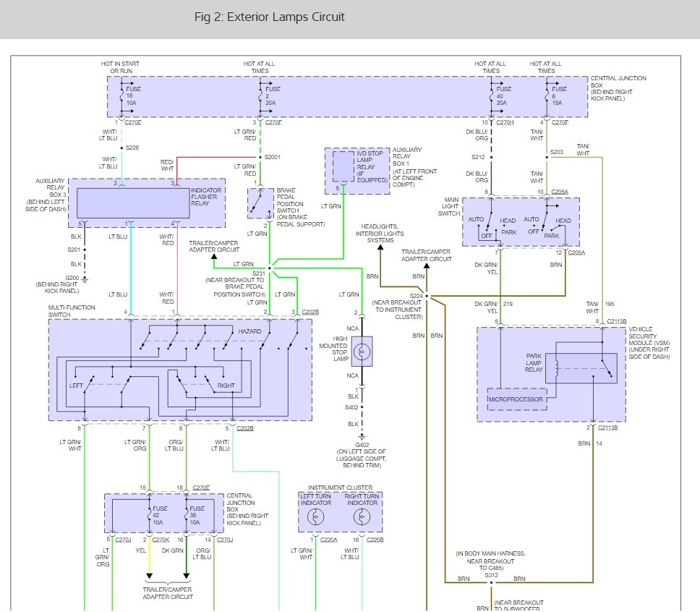
Task: Click the 'S228' splice label
Action: tap(132, 148)
